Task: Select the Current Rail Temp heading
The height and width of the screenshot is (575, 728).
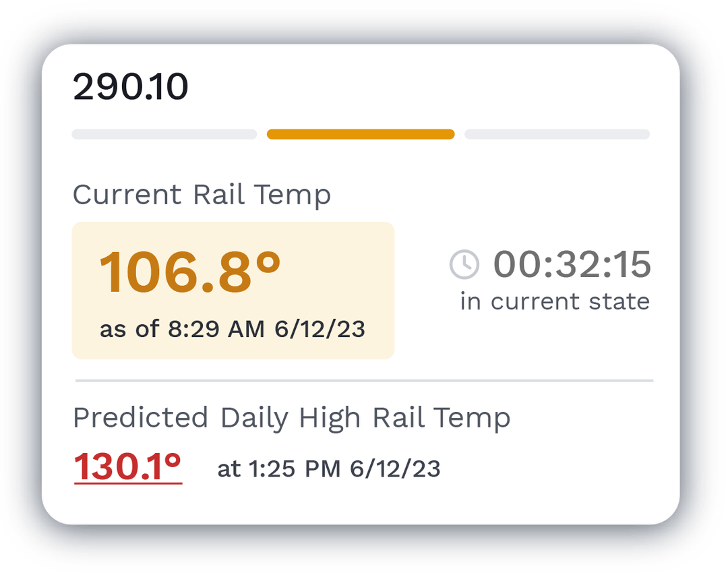Action: [x=202, y=195]
